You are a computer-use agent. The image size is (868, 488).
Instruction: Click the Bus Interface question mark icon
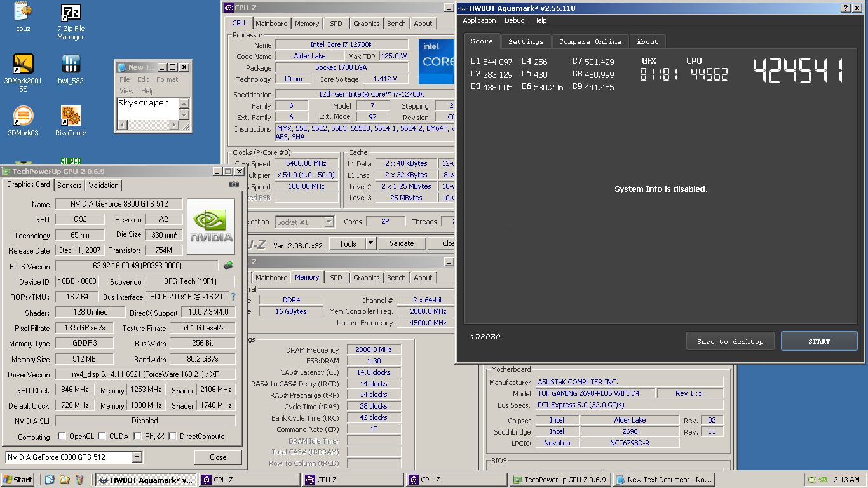click(x=233, y=297)
